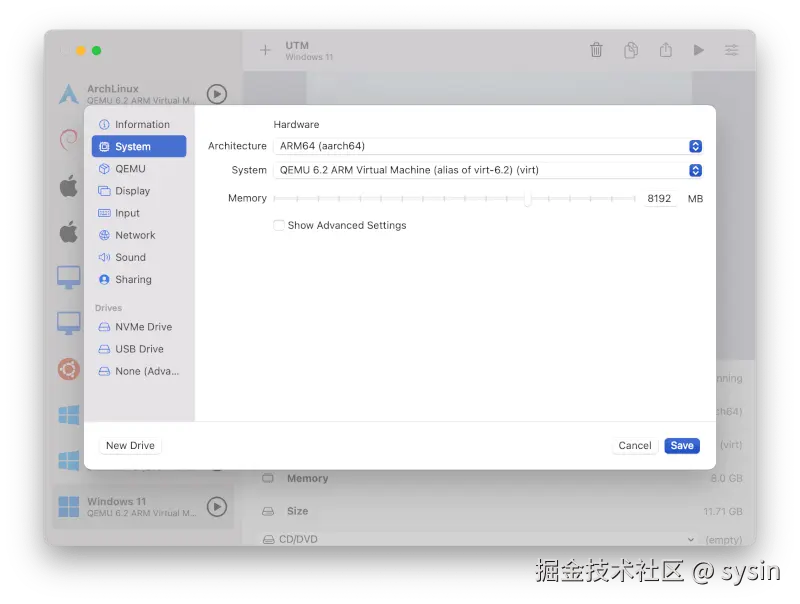
Task: Click the plus icon to add a VM
Action: pyautogui.click(x=265, y=50)
